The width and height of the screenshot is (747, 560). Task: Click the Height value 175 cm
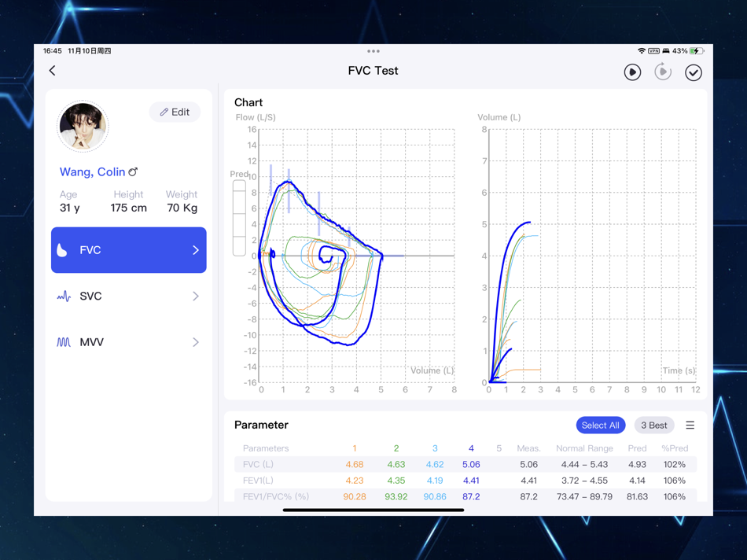[129, 208]
